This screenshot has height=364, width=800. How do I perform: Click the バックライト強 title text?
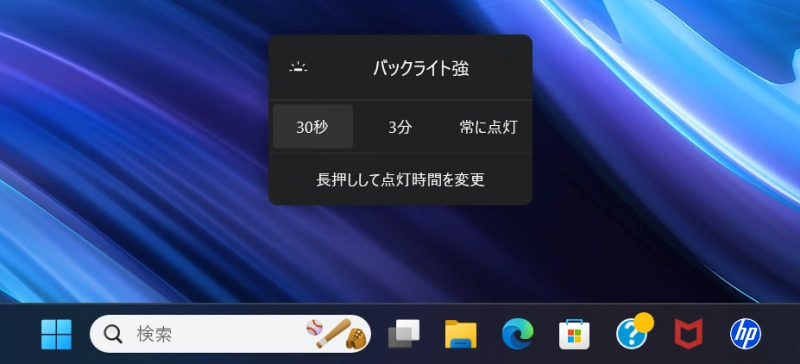click(x=421, y=68)
